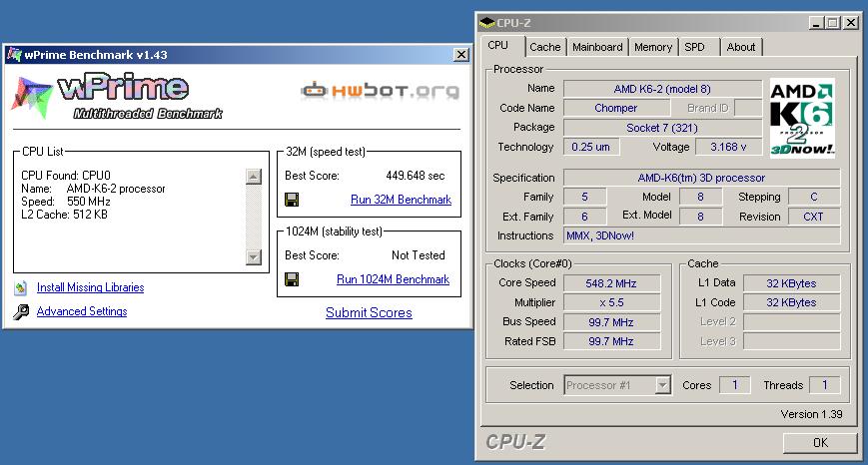Click the Technology value 0.25 um
This screenshot has width=868, height=465.
[x=590, y=147]
